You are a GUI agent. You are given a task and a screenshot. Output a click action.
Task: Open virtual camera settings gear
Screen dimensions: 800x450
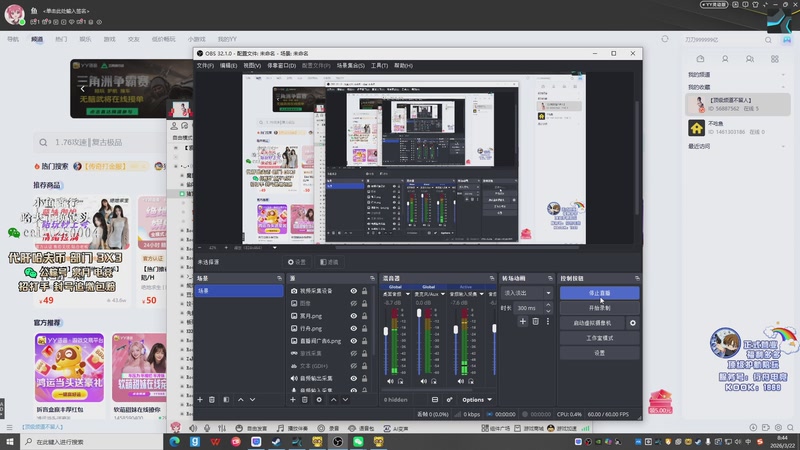[633, 323]
